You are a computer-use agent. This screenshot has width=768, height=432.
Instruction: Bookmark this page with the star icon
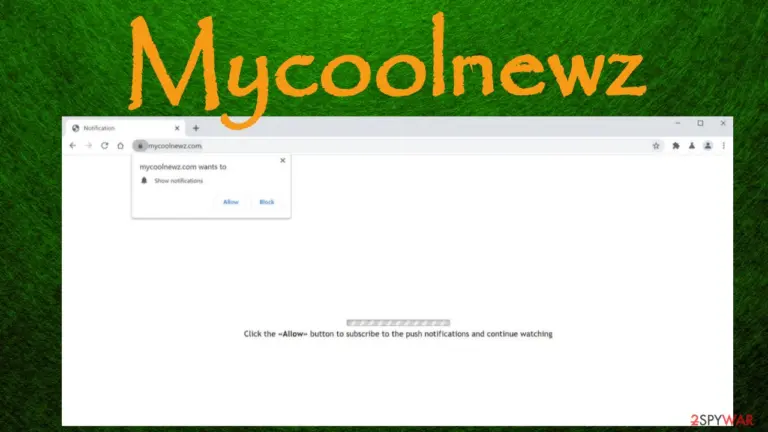pyautogui.click(x=656, y=145)
